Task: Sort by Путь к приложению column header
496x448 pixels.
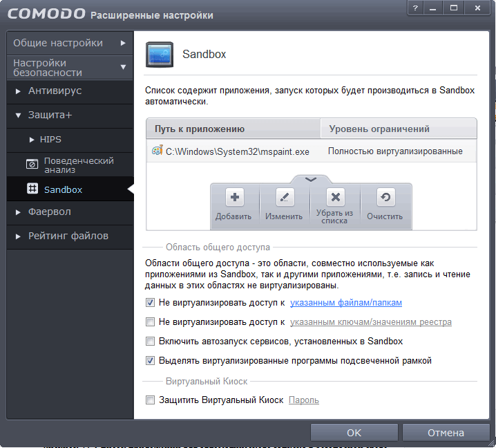Action: tap(233, 129)
